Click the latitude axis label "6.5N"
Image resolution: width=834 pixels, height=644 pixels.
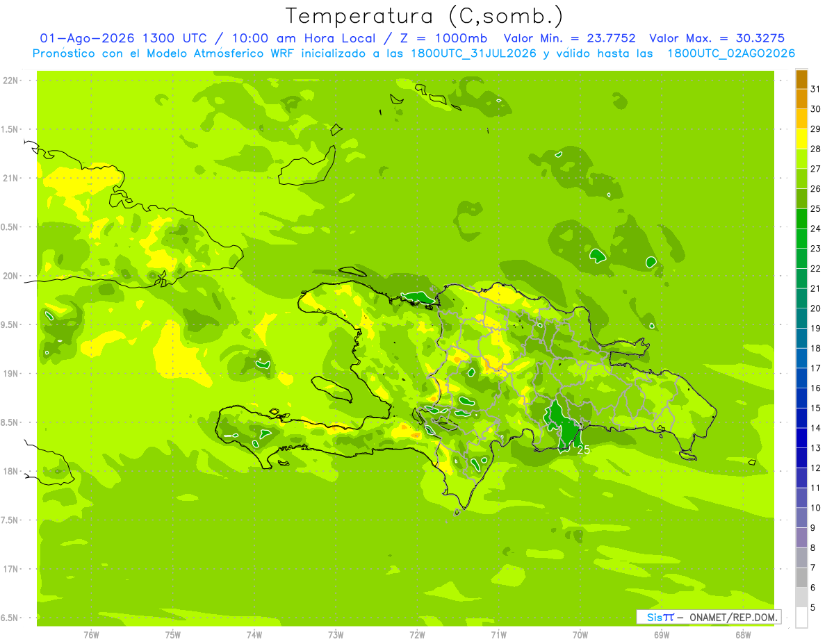click(10, 618)
